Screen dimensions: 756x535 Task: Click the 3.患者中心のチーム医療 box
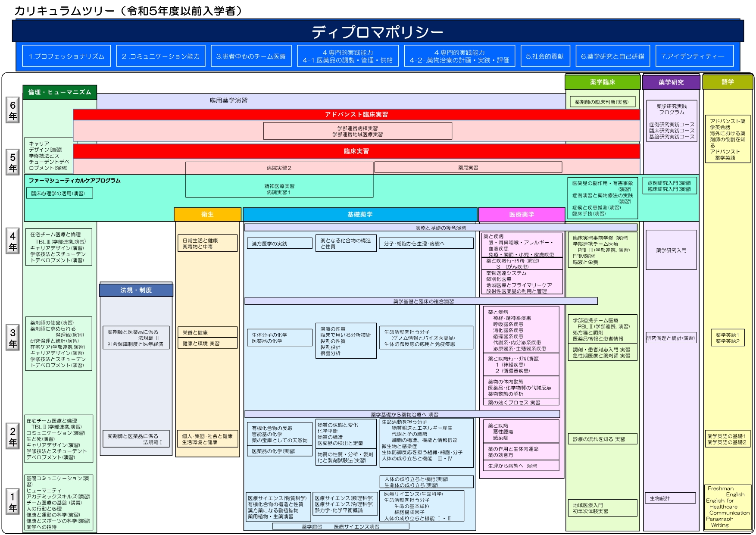coord(251,56)
